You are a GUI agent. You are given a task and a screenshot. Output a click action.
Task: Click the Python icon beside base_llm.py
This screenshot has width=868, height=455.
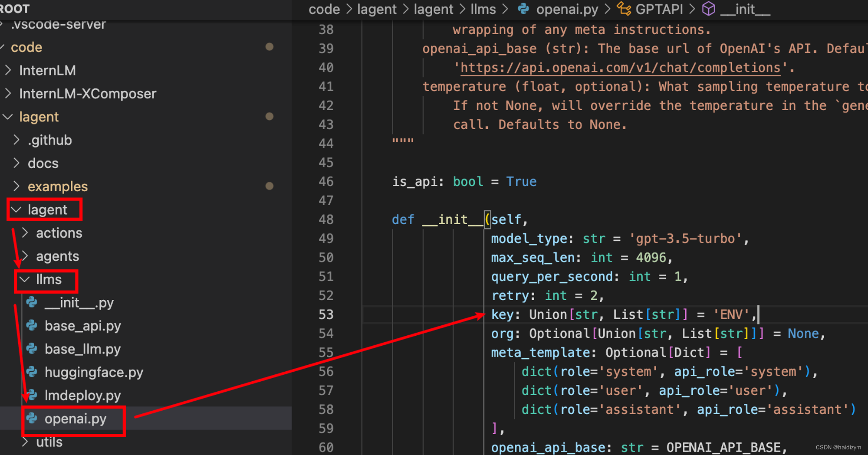[x=32, y=349]
